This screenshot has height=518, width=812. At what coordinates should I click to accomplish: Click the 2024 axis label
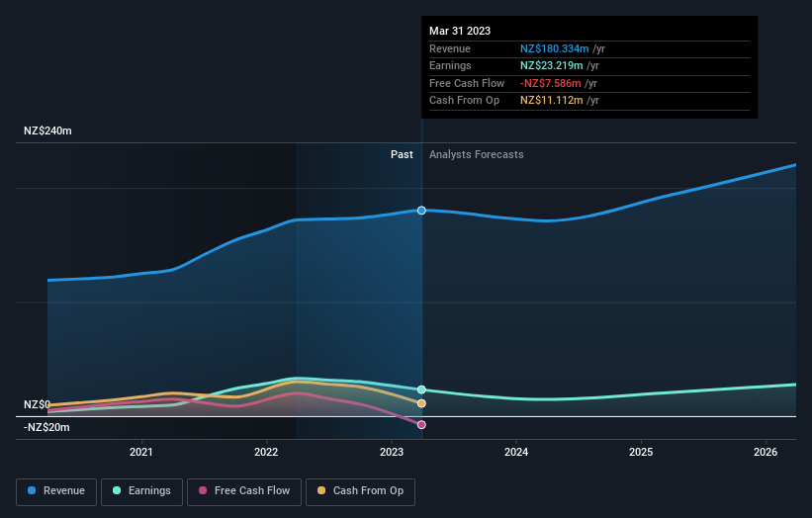(516, 452)
